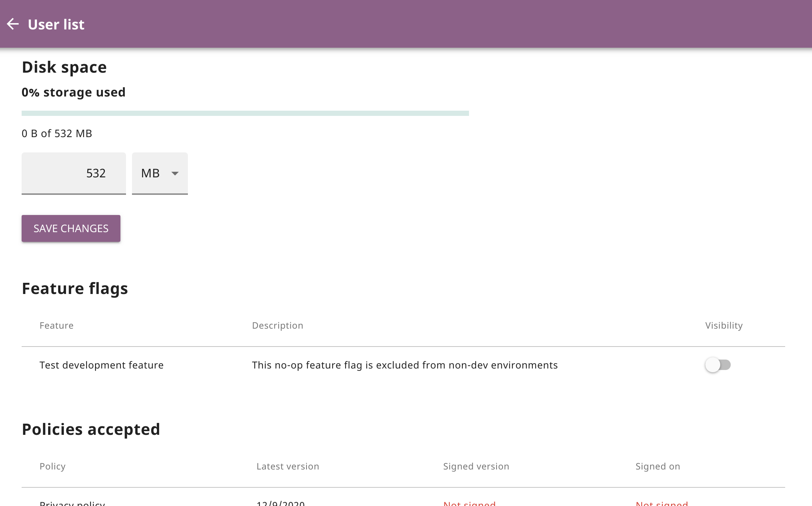Click the storage used progress bar
812x506 pixels.
point(245,113)
